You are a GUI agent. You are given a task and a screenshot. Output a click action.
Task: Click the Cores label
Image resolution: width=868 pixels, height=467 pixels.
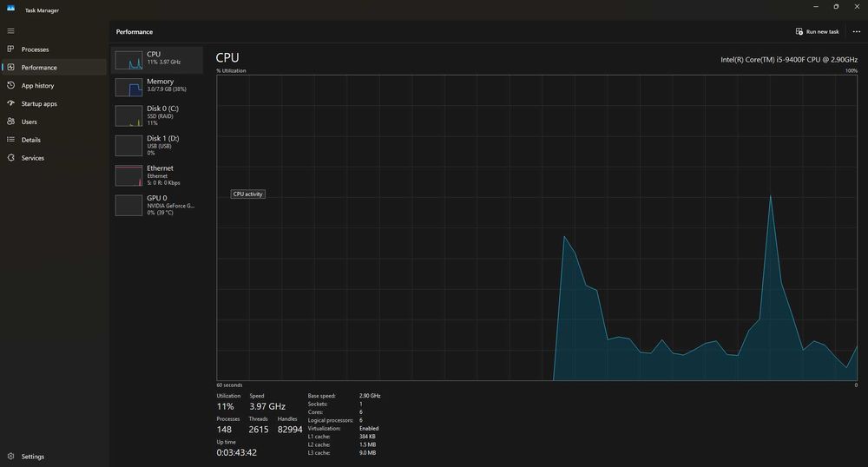coord(316,412)
